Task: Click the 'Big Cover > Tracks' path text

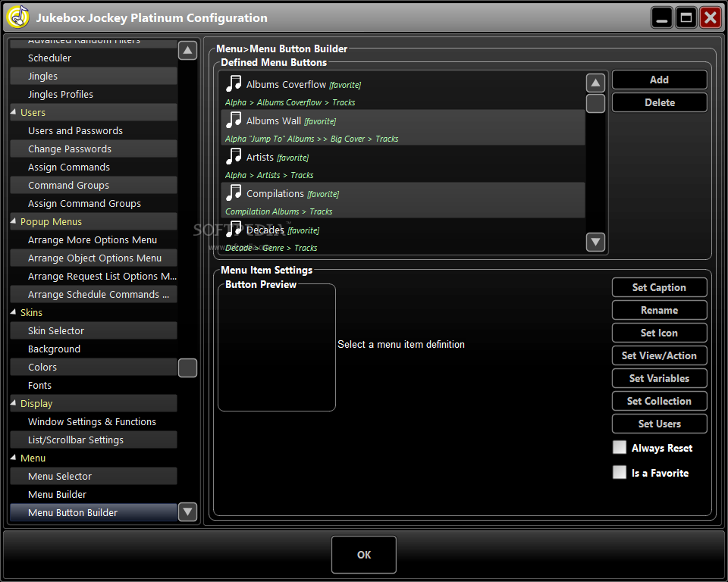Action: tap(365, 139)
